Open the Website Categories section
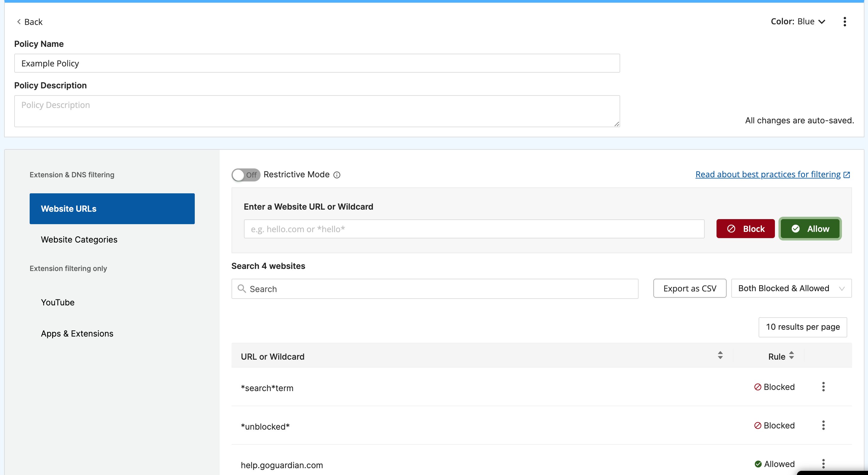The image size is (868, 475). 79,240
